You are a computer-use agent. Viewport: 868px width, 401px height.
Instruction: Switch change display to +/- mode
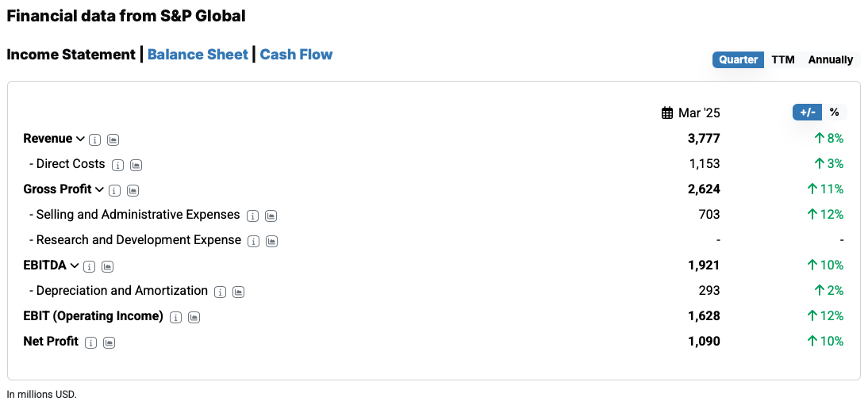[808, 113]
